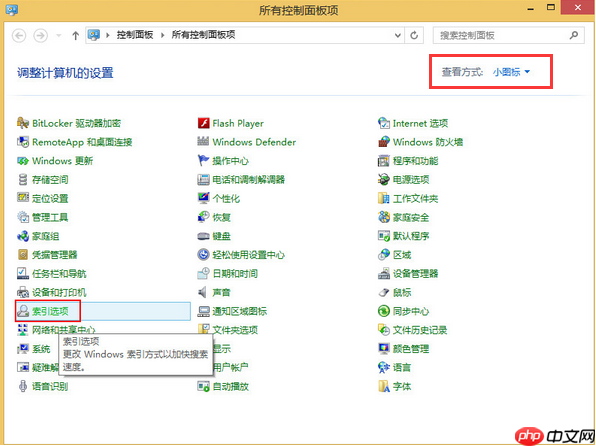Refresh the control panel view
596x446 pixels.
coord(414,35)
